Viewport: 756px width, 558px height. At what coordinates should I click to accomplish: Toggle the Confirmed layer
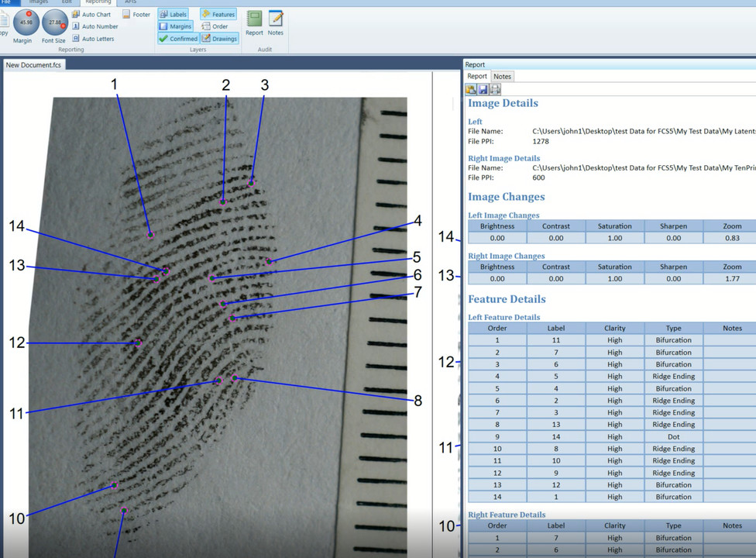click(x=178, y=39)
